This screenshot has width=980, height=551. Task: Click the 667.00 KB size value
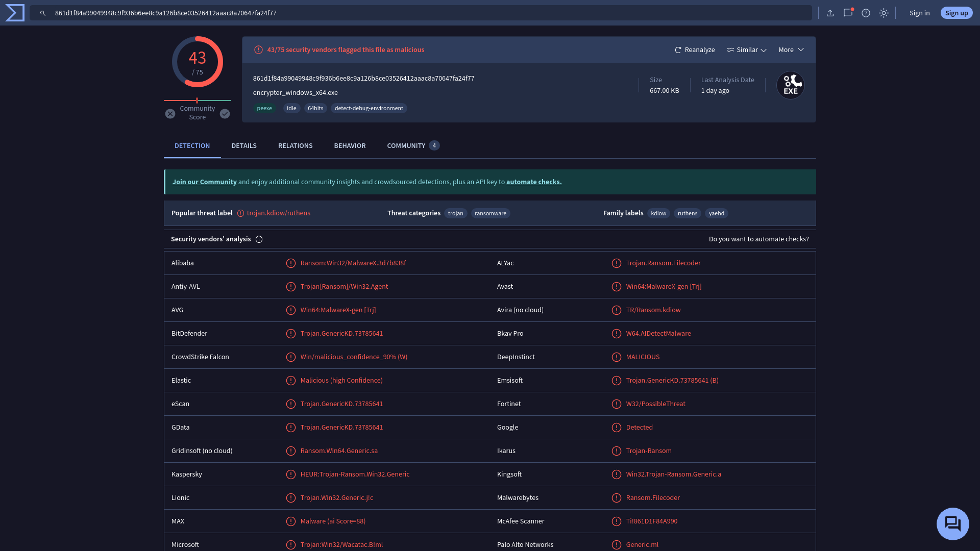tap(664, 91)
